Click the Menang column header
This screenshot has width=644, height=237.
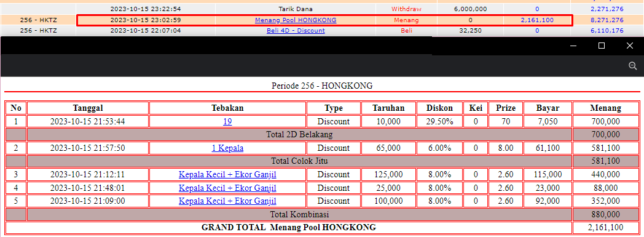[x=606, y=108]
